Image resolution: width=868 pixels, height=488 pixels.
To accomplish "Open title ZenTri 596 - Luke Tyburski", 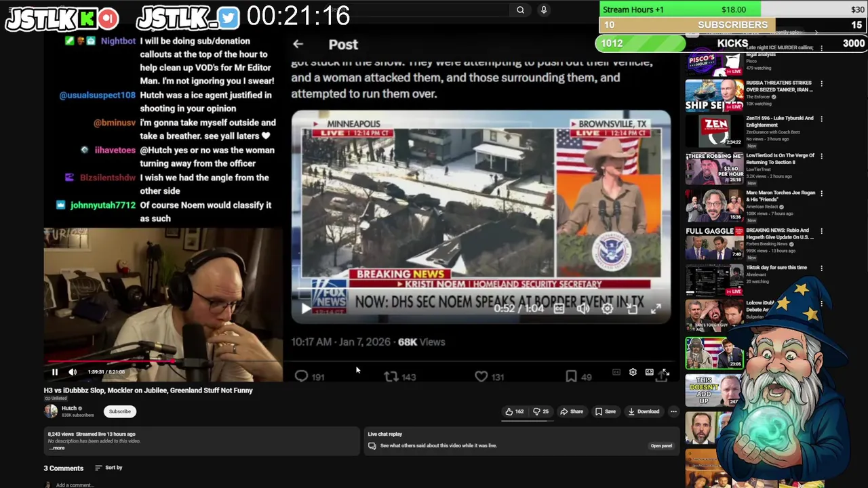I will click(778, 121).
